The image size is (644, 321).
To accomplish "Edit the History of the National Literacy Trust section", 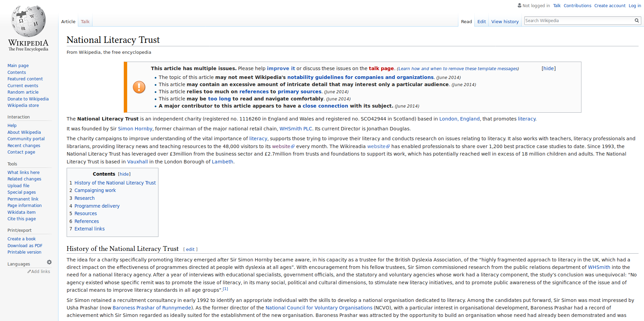I will click(x=190, y=249).
